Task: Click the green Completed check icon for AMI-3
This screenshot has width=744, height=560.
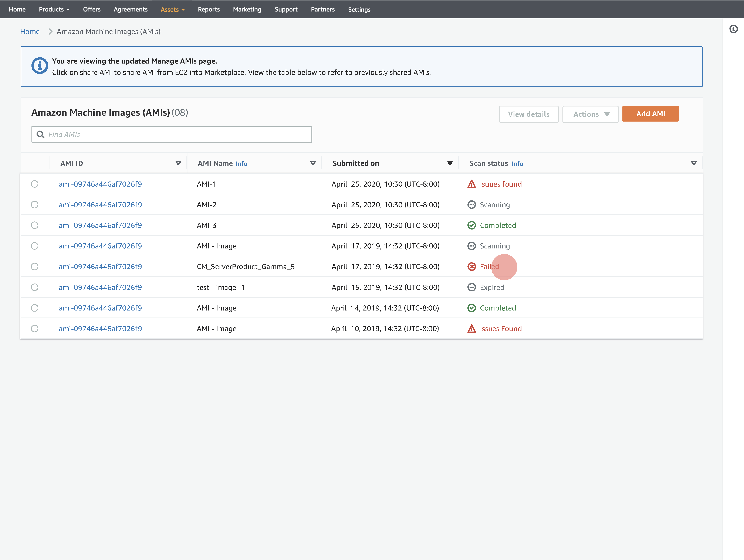Action: pyautogui.click(x=471, y=226)
